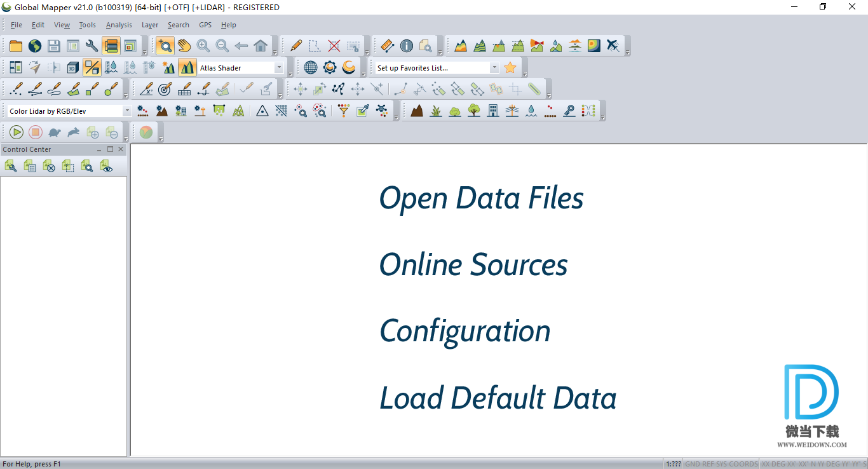Image resolution: width=868 pixels, height=469 pixels.
Task: Close the Control Center panel
Action: point(121,149)
